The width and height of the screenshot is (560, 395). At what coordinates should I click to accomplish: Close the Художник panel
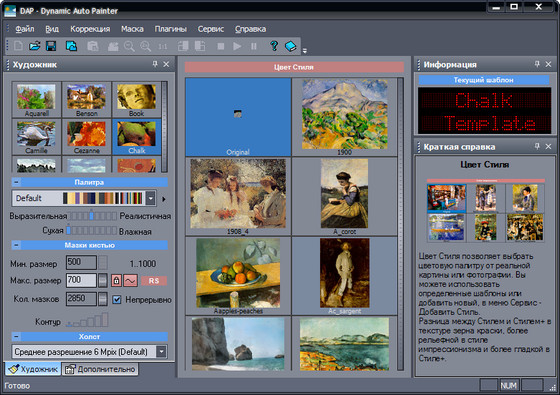pyautogui.click(x=166, y=64)
